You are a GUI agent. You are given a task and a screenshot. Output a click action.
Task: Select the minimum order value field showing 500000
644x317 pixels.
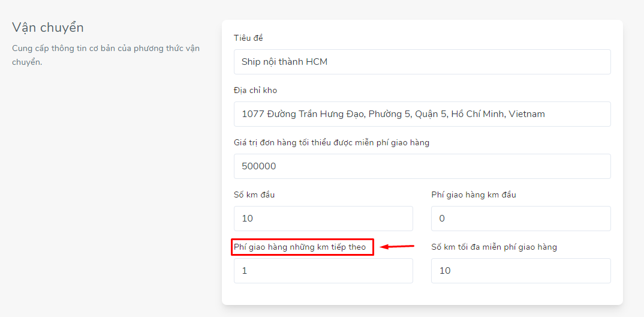coord(422,166)
